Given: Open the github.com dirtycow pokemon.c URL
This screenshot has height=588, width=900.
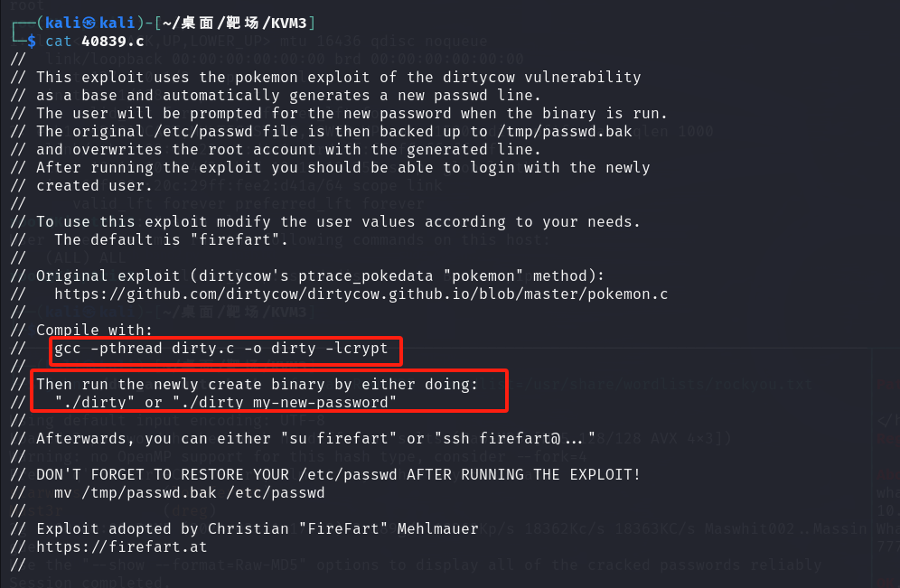Looking at the screenshot, I should pos(361,294).
